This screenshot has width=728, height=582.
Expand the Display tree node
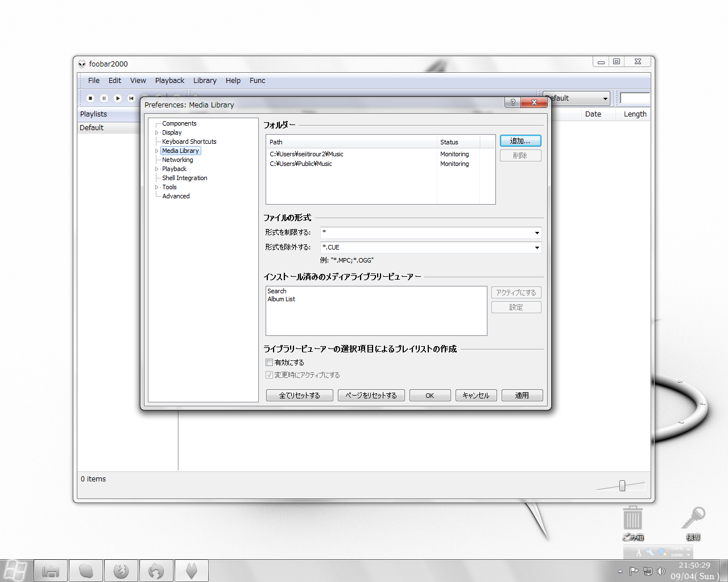[157, 132]
